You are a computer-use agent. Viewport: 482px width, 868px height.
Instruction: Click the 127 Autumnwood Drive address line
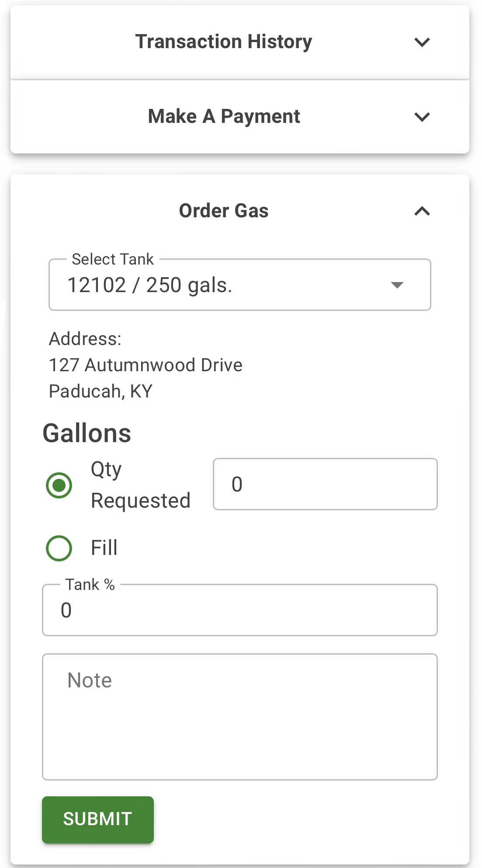click(x=146, y=365)
